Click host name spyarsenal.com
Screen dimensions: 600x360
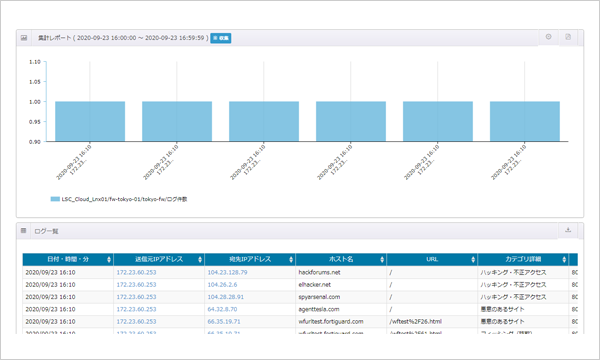319,297
